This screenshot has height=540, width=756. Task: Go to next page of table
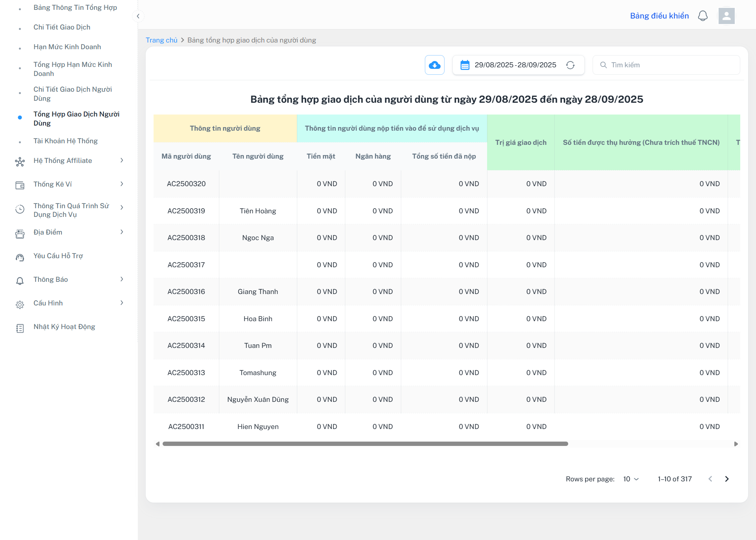[x=727, y=479]
